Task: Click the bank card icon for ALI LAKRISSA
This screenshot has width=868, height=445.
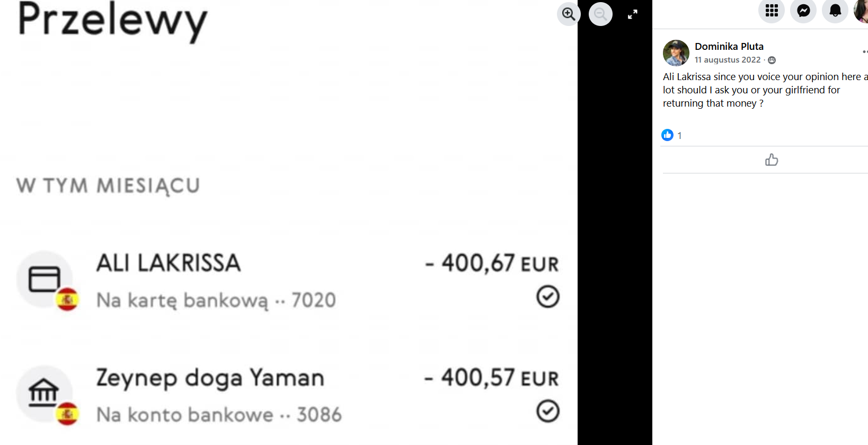Action: coord(45,279)
